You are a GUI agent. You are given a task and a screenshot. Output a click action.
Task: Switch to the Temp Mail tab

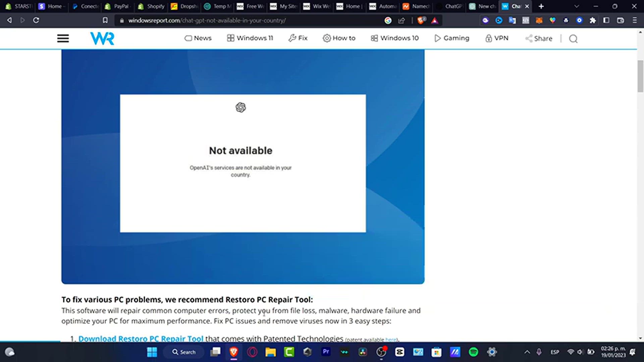218,6
